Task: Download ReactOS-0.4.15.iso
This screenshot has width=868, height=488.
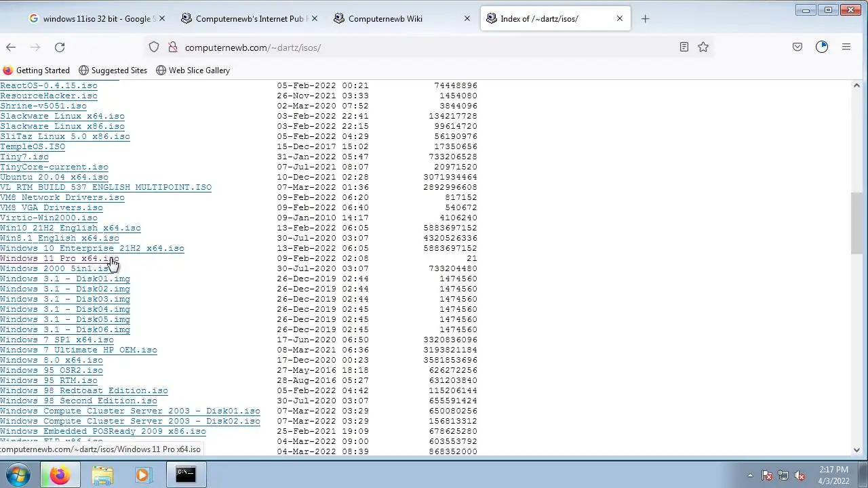Action: pos(49,85)
